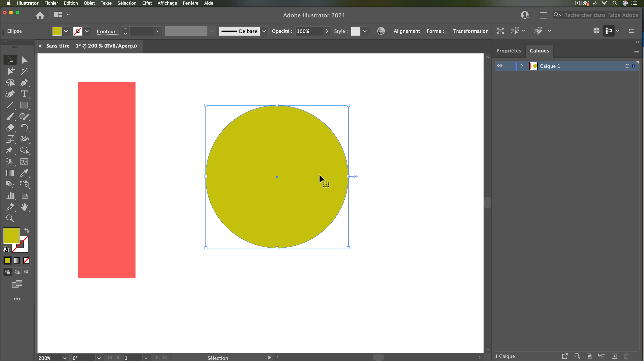The height and width of the screenshot is (361, 644).
Task: Open the Effet menu
Action: (x=147, y=3)
